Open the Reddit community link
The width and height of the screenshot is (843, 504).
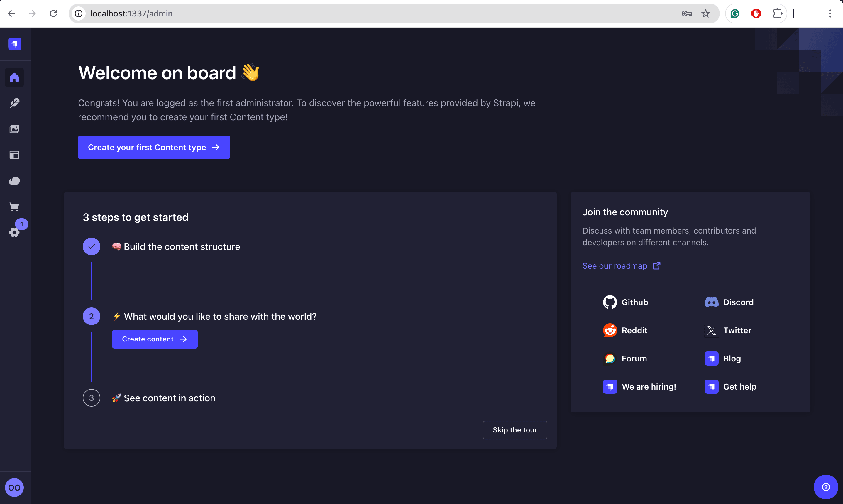[x=625, y=330]
